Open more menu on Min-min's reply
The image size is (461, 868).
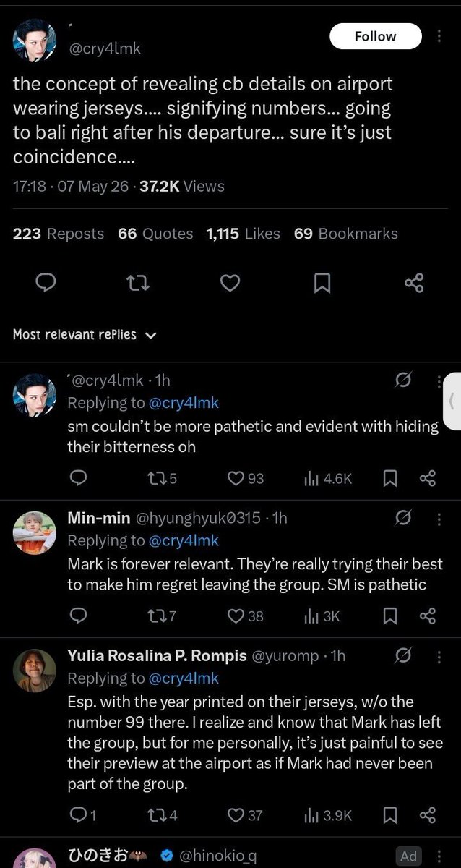[x=440, y=518]
